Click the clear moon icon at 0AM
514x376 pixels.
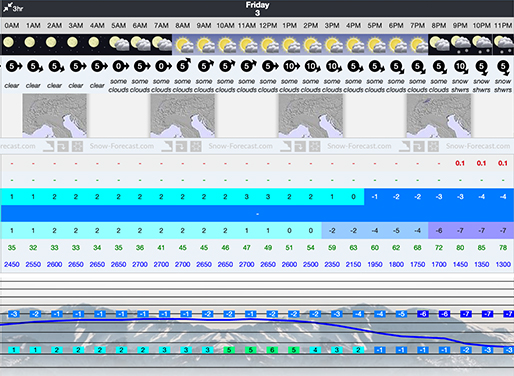8,43
